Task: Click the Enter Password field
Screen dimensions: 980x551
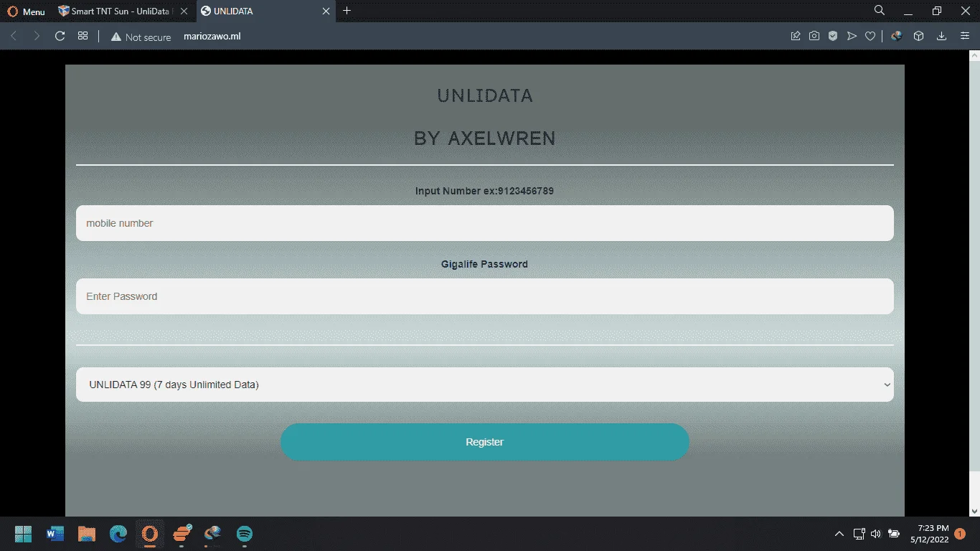Action: pyautogui.click(x=485, y=296)
